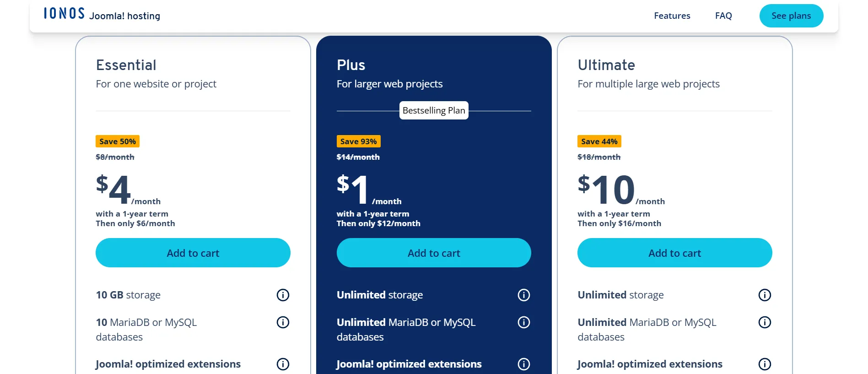
Task: Click the Save 44% badge on Ultimate
Action: click(x=598, y=141)
